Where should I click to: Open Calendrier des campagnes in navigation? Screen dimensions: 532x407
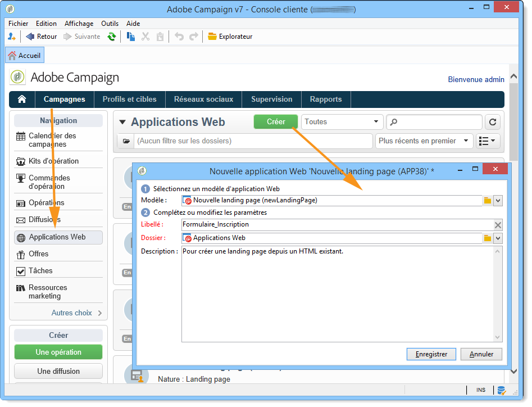tap(58, 140)
